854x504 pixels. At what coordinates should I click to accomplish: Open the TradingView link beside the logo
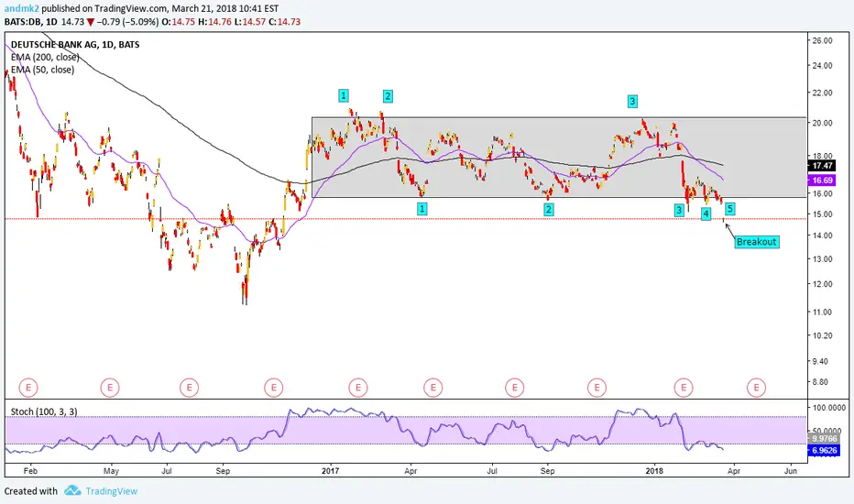112,491
